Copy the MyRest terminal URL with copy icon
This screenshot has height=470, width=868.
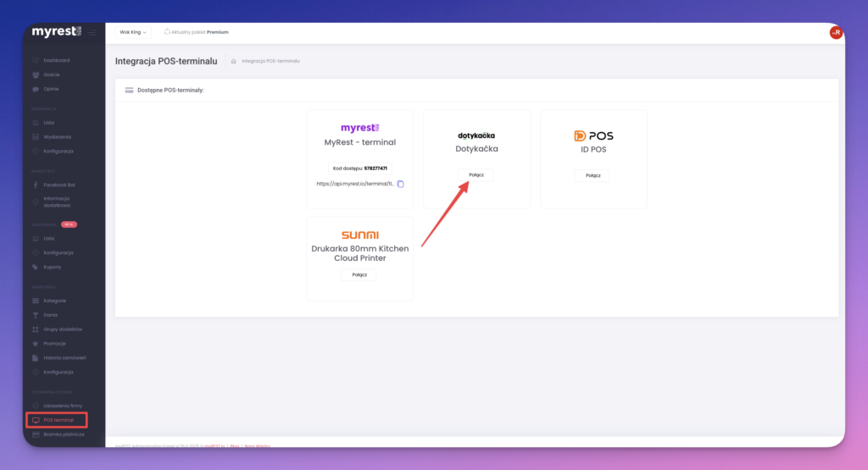[400, 184]
